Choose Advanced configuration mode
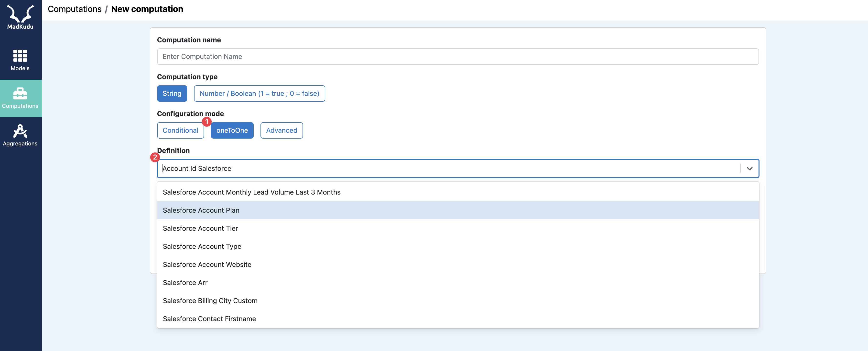Screen dimensions: 868x351 (x=281, y=130)
